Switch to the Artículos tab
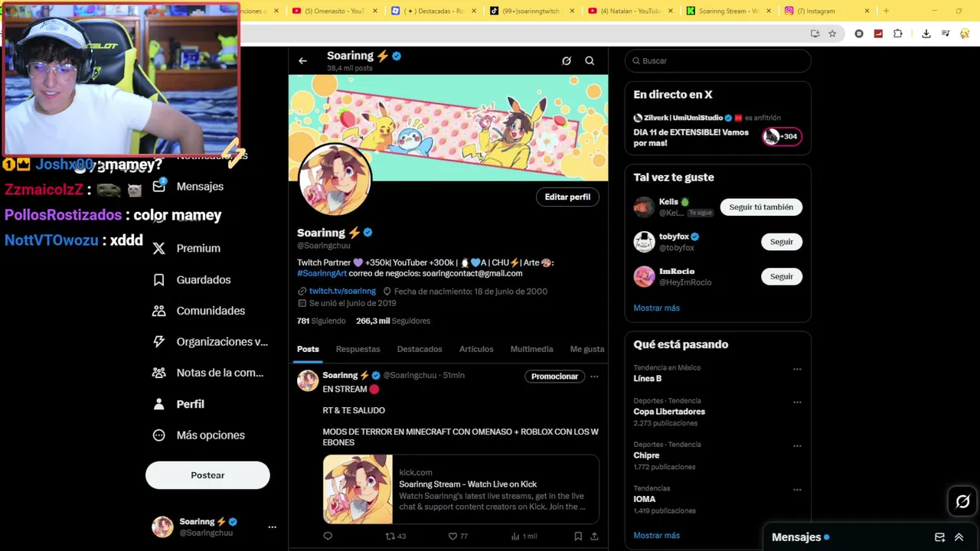 pos(476,349)
